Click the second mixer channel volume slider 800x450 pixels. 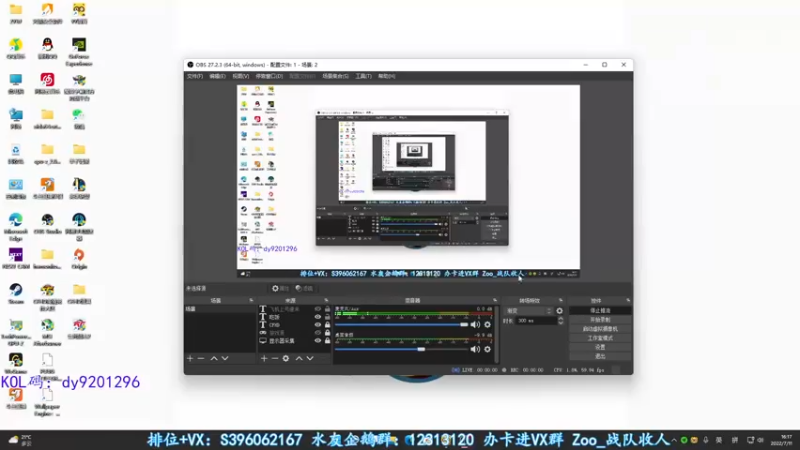tap(401, 349)
